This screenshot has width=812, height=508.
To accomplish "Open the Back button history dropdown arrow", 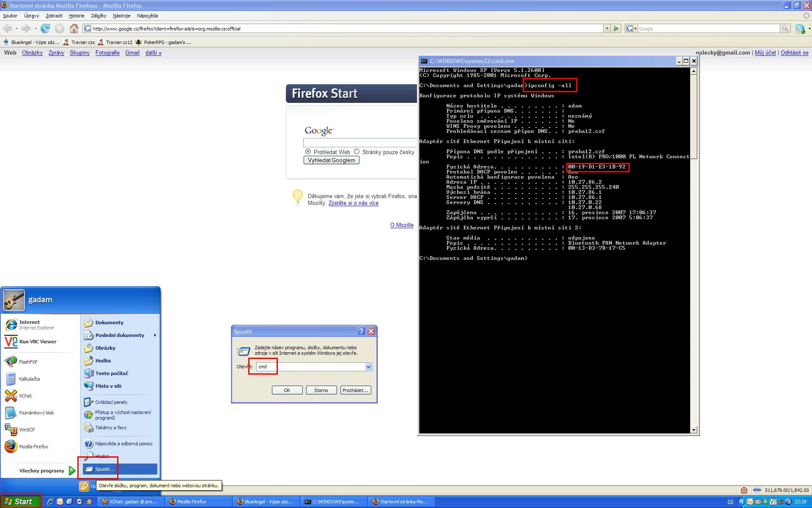I will pos(16,29).
